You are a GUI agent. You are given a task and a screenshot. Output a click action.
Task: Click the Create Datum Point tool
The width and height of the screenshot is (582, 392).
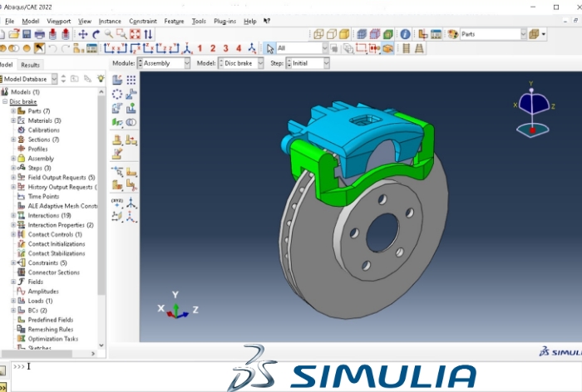click(117, 203)
